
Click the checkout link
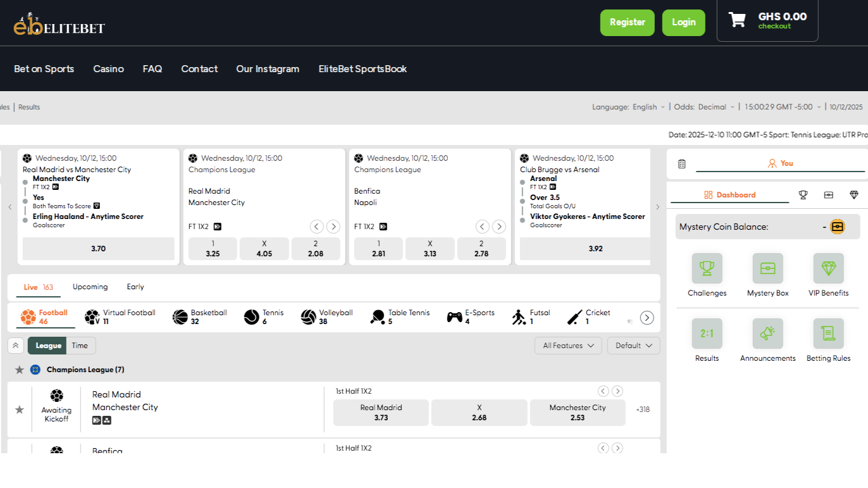click(x=775, y=27)
